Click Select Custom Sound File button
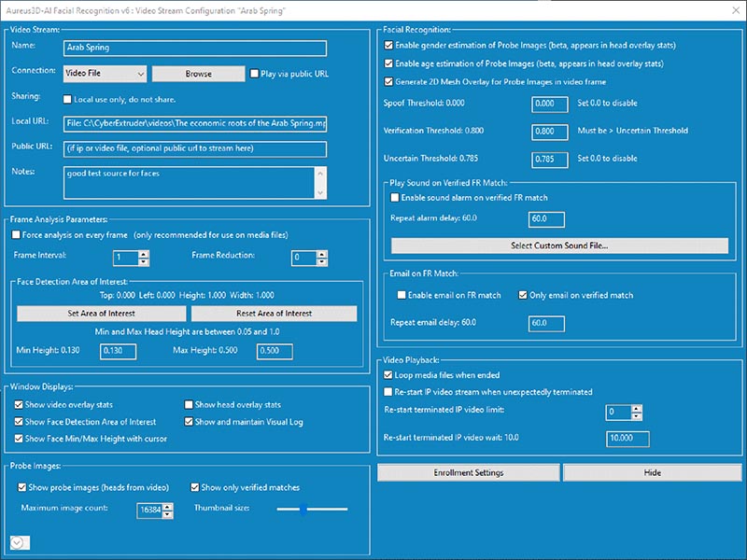747x560 pixels. click(559, 245)
